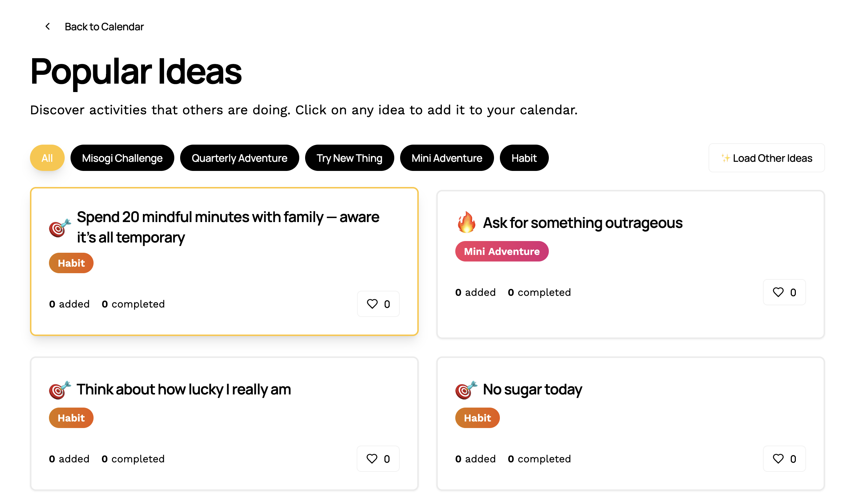Click the Quarterly Adventure filter
Image resolution: width=847 pixels, height=504 pixels.
pos(239,158)
